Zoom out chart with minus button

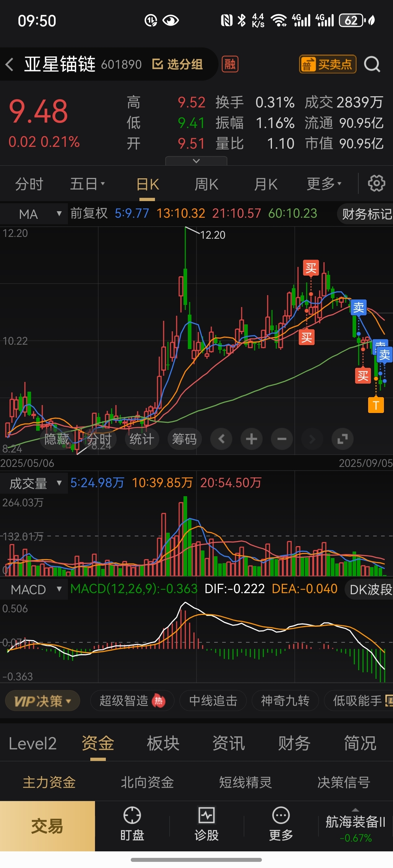pyautogui.click(x=282, y=439)
